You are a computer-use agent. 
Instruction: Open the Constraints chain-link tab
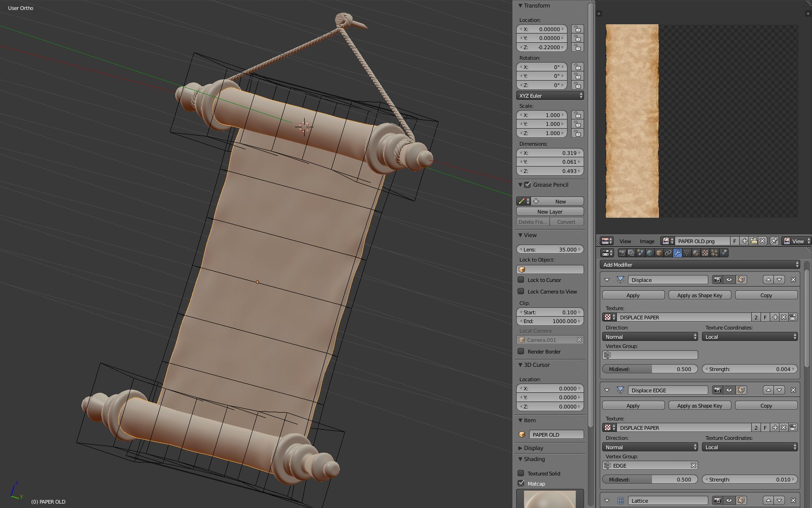pyautogui.click(x=668, y=253)
